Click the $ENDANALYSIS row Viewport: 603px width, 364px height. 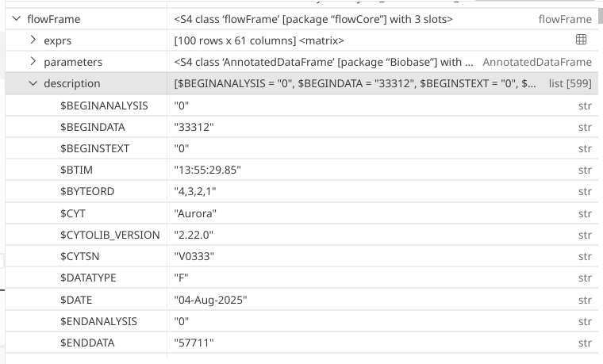tap(98, 321)
